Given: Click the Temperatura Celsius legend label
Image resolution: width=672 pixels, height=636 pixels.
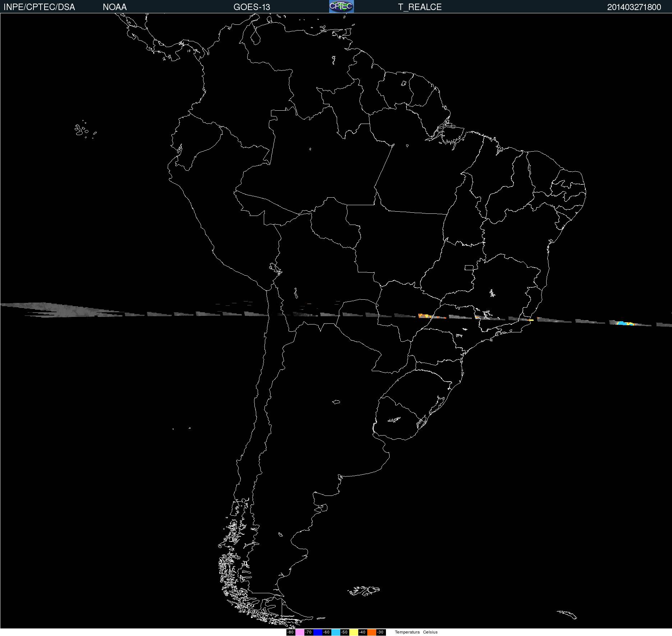Looking at the screenshot, I should coord(416,632).
